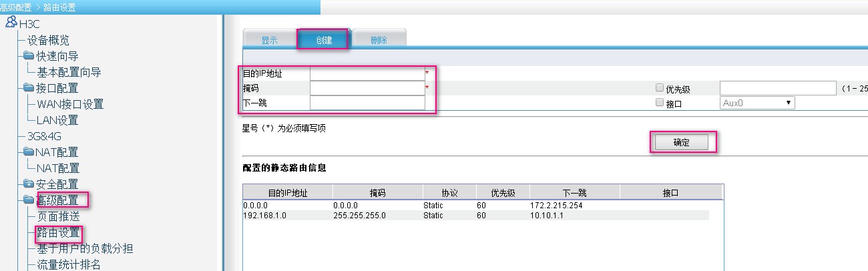Click next hop 172.2.215.254
The width and height of the screenshot is (868, 271).
tap(556, 206)
